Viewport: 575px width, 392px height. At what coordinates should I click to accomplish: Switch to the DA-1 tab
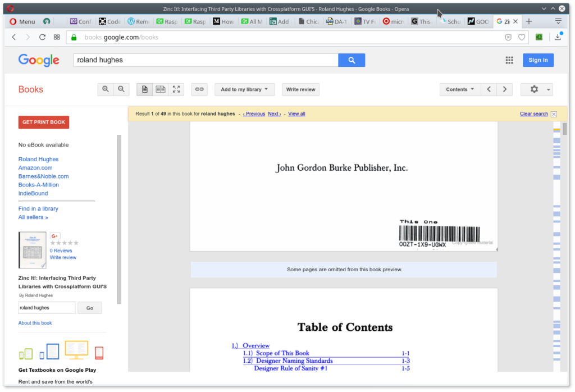(337, 21)
